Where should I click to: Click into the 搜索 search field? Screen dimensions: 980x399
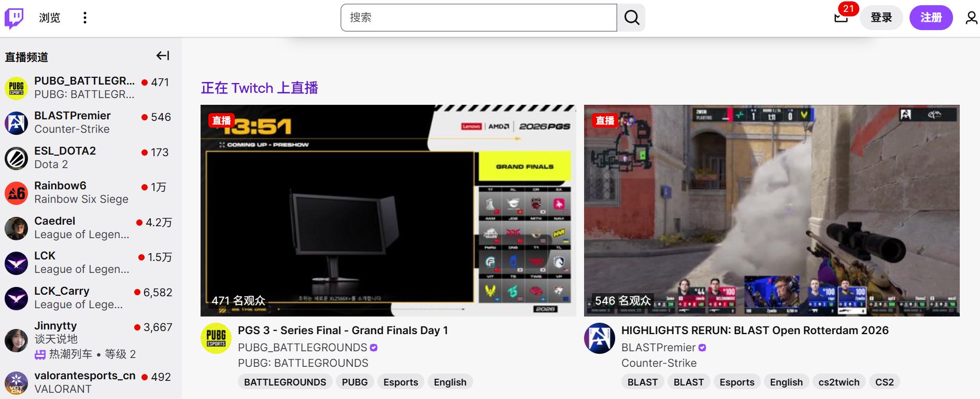tap(478, 18)
